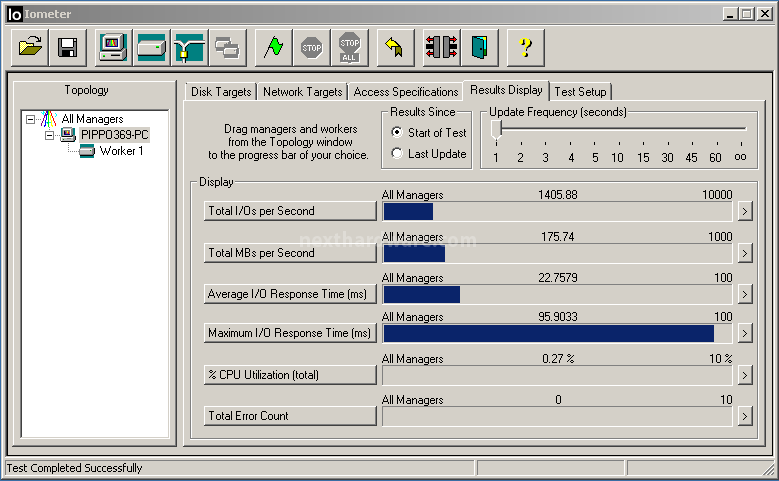
Task: Open details arrow for Total I/Os per Second
Action: pyautogui.click(x=744, y=211)
